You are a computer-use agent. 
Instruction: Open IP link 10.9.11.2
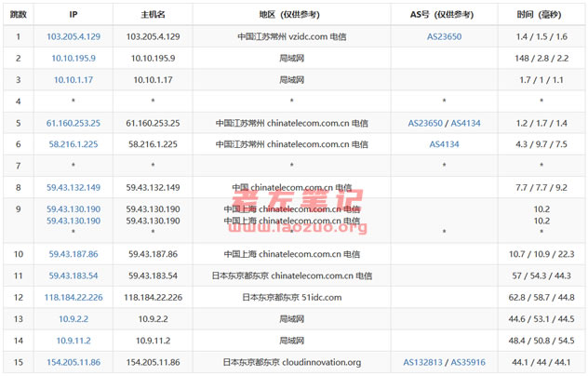(73, 341)
